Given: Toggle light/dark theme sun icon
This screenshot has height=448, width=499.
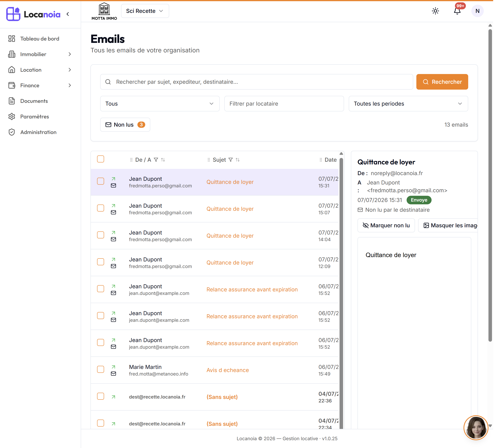Looking at the screenshot, I should [435, 11].
